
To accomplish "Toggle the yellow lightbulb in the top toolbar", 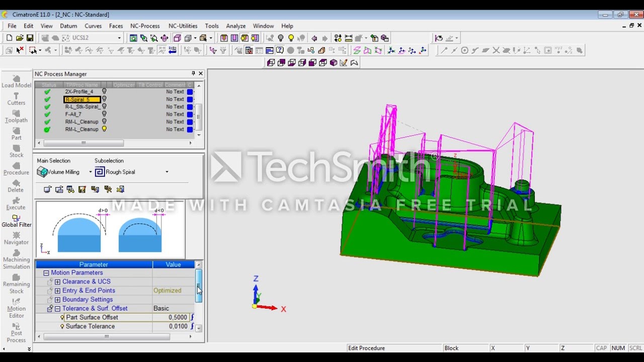I will pos(291,38).
